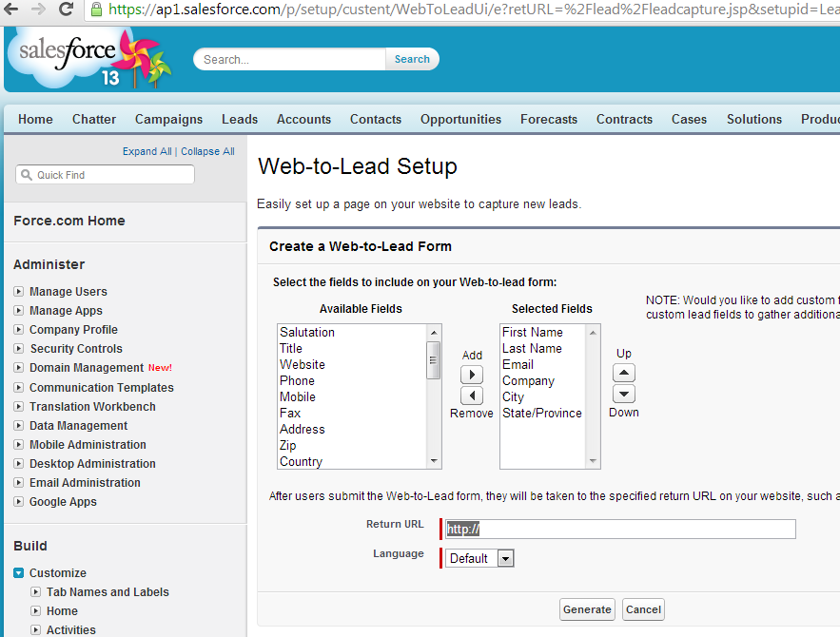Expand the Activities item under Customize
The height and width of the screenshot is (637, 840).
pos(35,630)
